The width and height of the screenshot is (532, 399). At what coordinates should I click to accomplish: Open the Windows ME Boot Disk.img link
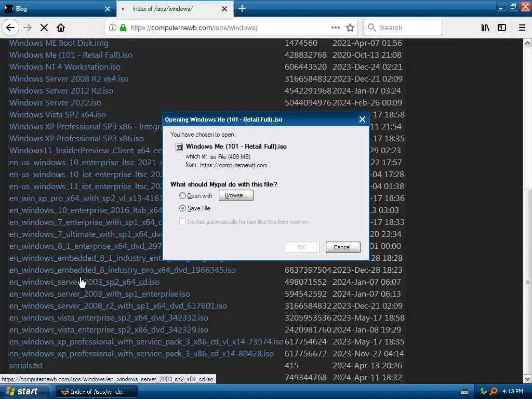click(x=59, y=43)
